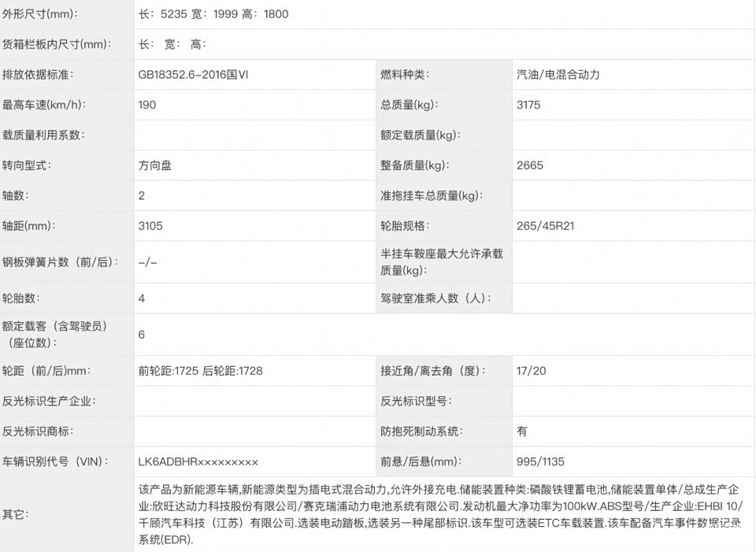Select the wheelbase value 3105

tap(150, 226)
